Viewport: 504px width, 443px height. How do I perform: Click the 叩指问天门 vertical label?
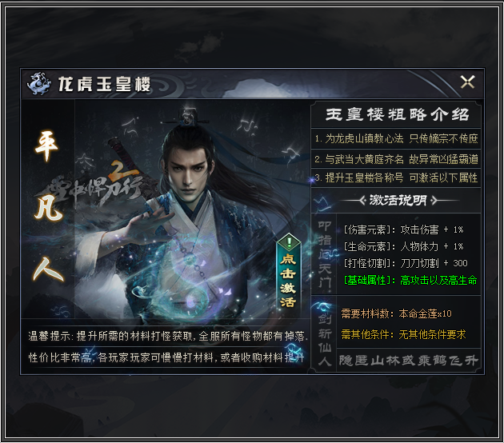[x=325, y=253]
